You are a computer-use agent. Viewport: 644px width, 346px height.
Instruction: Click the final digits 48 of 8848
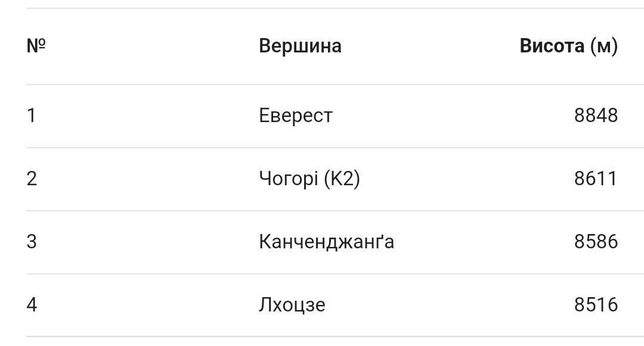607,115
